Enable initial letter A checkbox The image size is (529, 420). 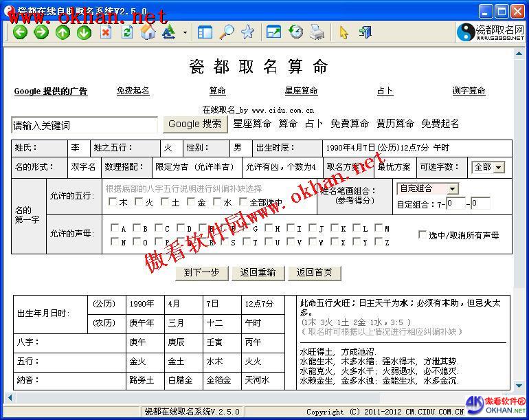coord(114,228)
